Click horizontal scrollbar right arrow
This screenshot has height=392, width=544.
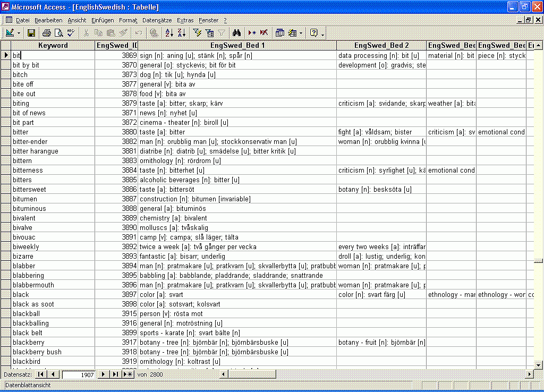(x=530, y=374)
